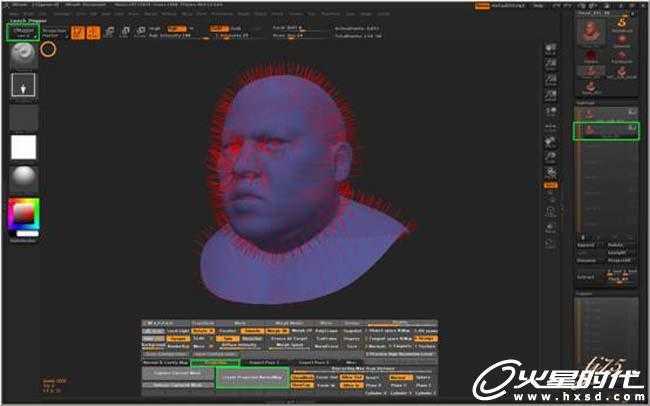Open the current brush thumbnail

pyautogui.click(x=23, y=56)
